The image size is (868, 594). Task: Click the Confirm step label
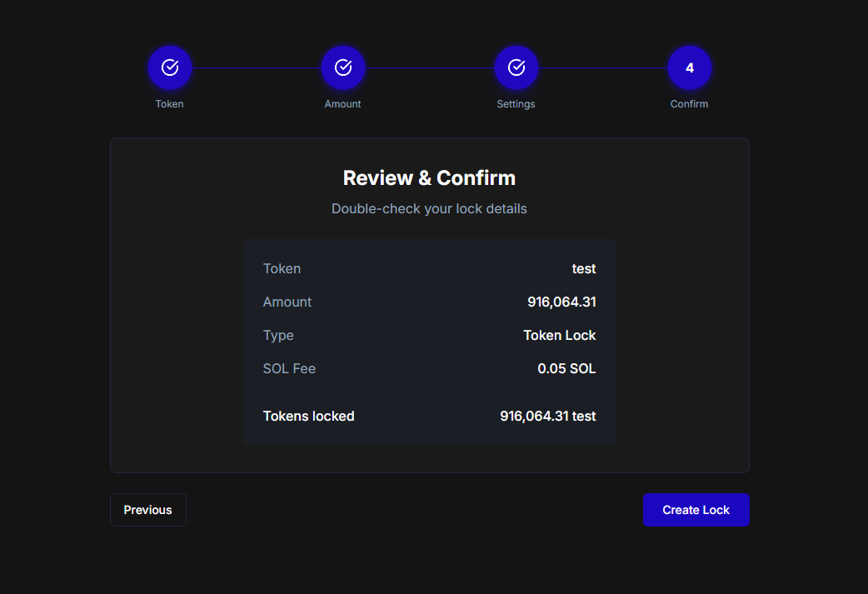pyautogui.click(x=689, y=104)
